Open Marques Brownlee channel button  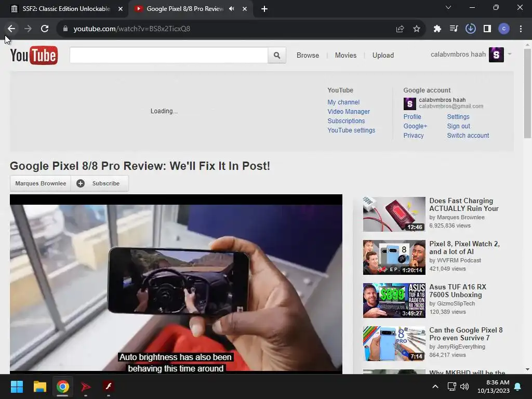(x=41, y=183)
